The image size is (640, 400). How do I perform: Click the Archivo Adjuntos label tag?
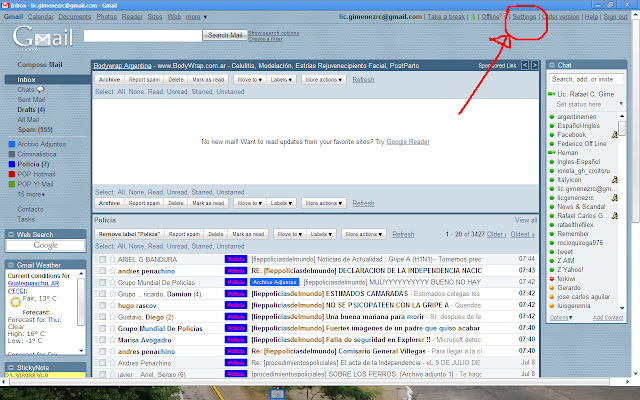coord(275,282)
